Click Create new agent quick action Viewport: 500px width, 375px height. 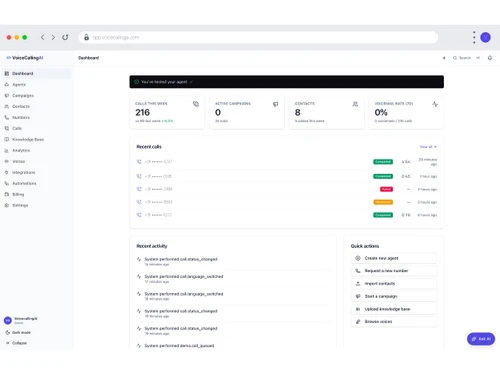point(394,258)
